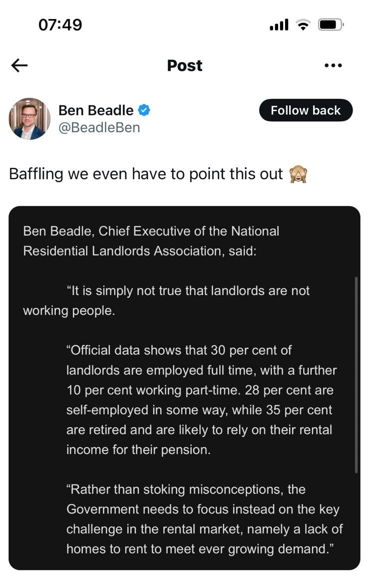The image size is (369, 588).
Task: Open Ben Beadle's profile avatar
Action: [x=29, y=119]
